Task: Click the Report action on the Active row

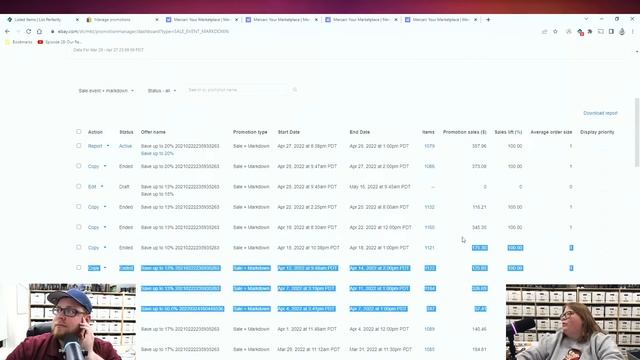Action: 95,146
